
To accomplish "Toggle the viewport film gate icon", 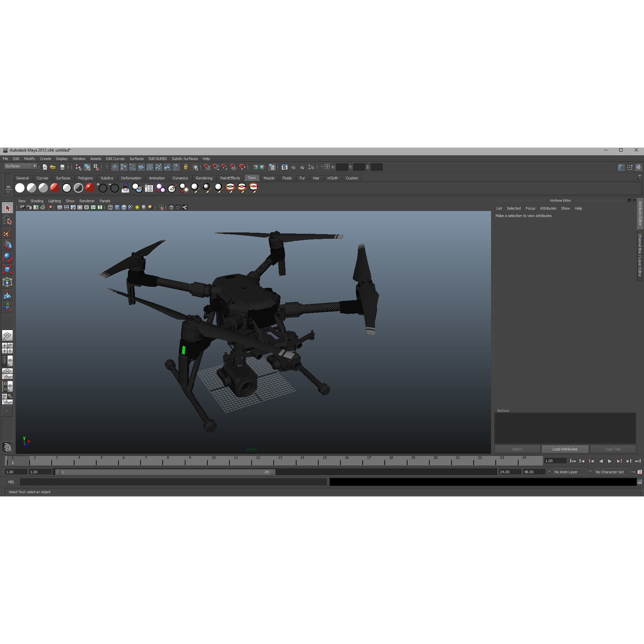I will (66, 207).
